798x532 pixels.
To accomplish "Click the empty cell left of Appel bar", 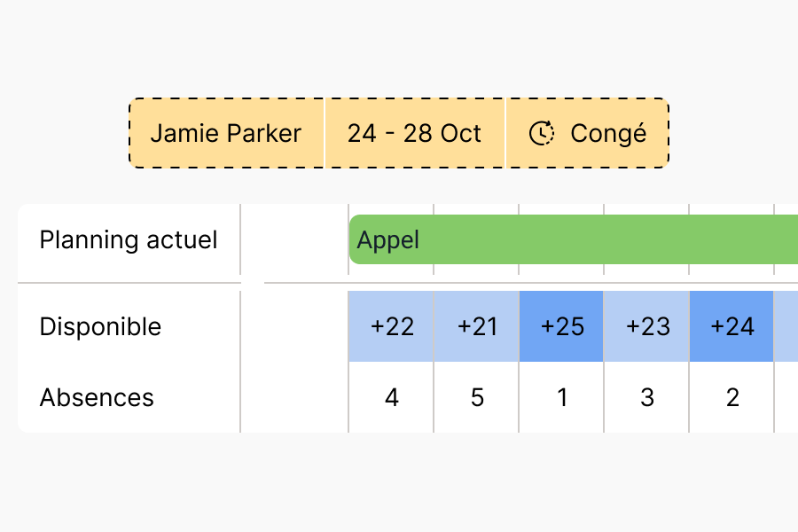I will [294, 239].
